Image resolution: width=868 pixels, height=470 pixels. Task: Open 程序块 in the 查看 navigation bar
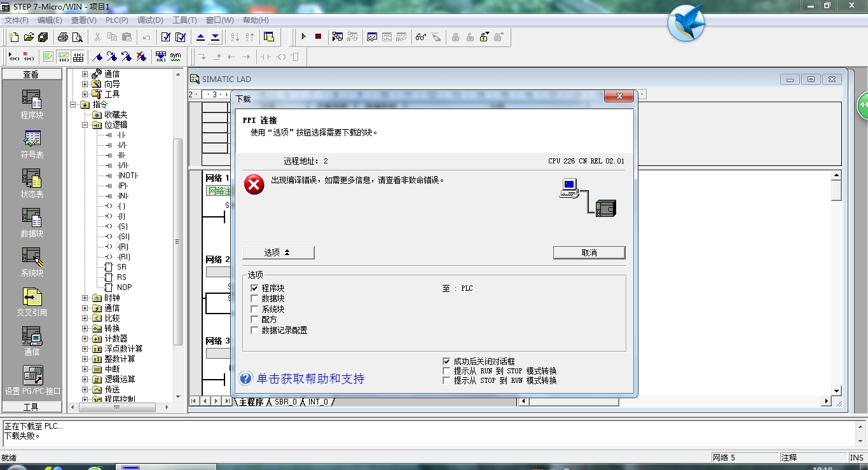pyautogui.click(x=31, y=105)
